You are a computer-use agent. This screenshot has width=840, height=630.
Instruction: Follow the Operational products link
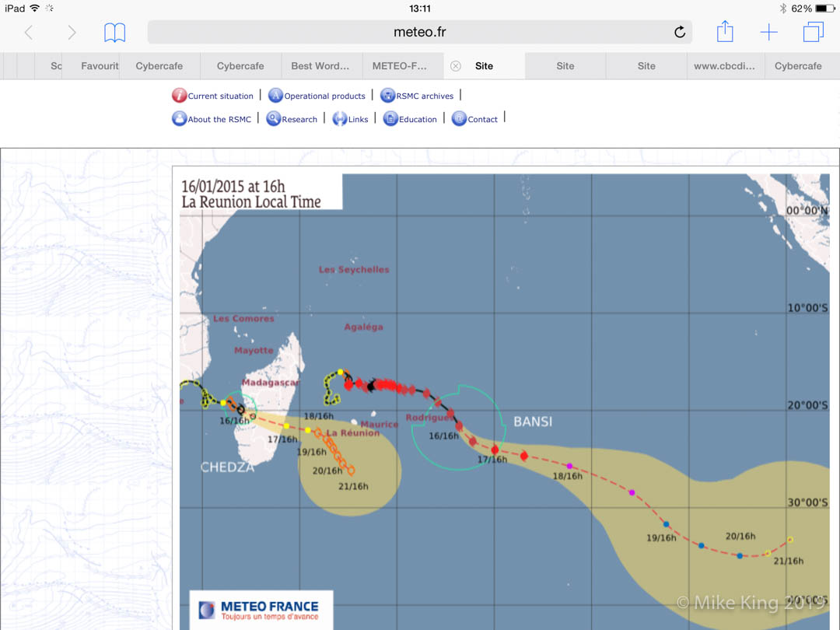[x=323, y=95]
